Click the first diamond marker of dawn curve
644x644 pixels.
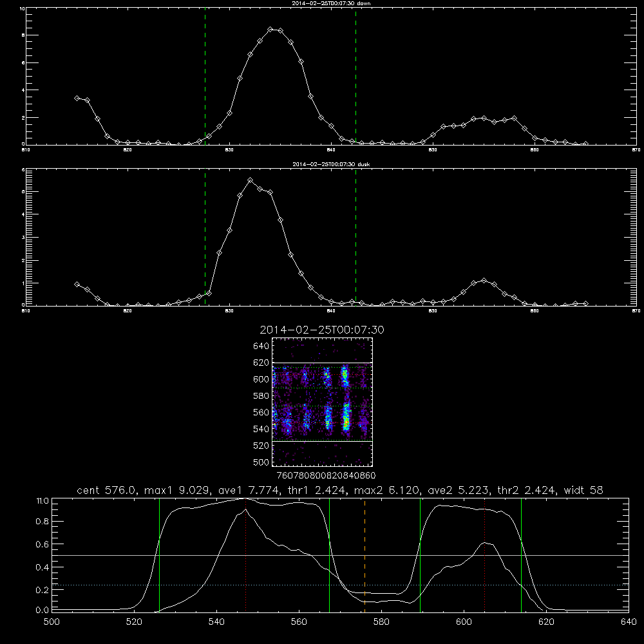tap(77, 98)
